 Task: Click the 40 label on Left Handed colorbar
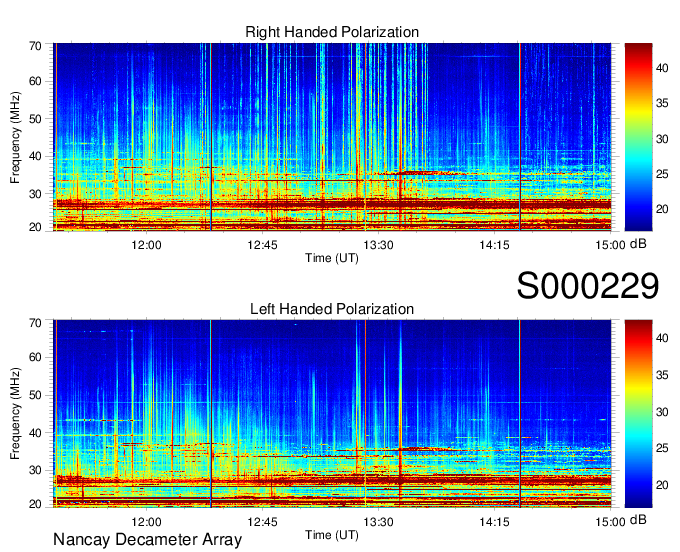(662, 338)
